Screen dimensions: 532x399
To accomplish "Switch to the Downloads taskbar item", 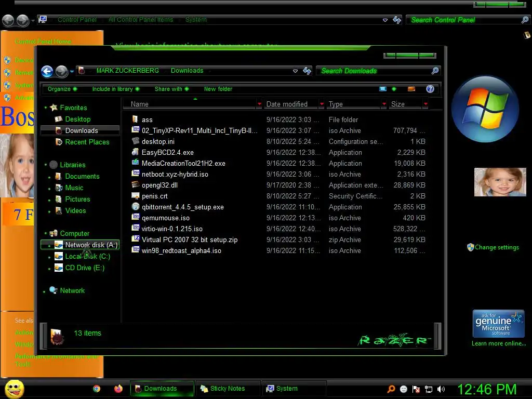I will 162,389.
